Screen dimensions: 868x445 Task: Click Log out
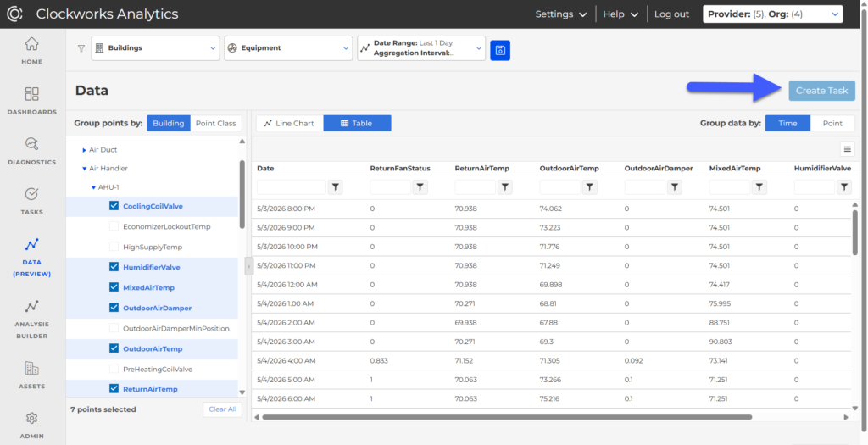tap(671, 14)
